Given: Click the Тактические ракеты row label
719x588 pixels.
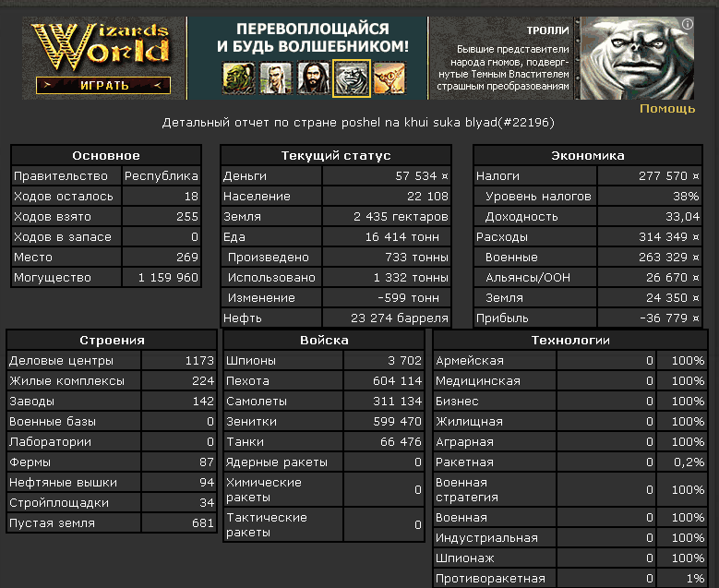Looking at the screenshot, I should (x=267, y=524).
